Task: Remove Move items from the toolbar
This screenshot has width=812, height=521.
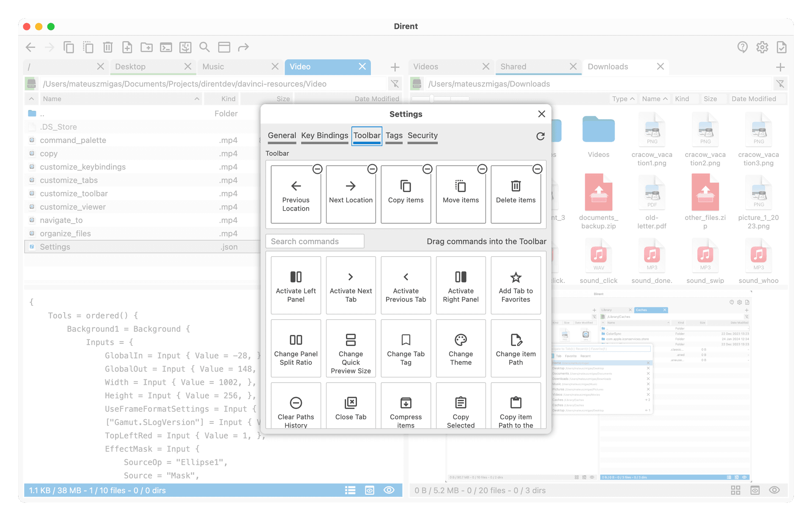Action: click(482, 169)
